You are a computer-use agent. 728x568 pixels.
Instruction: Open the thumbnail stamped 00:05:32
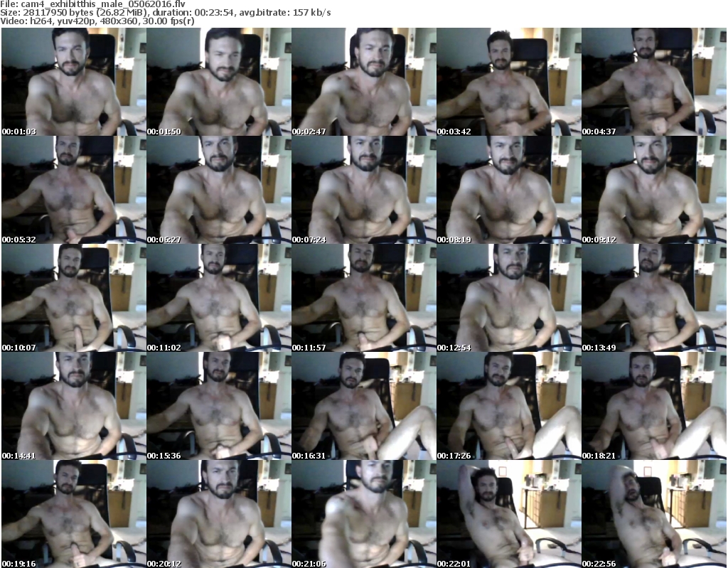[x=74, y=190]
